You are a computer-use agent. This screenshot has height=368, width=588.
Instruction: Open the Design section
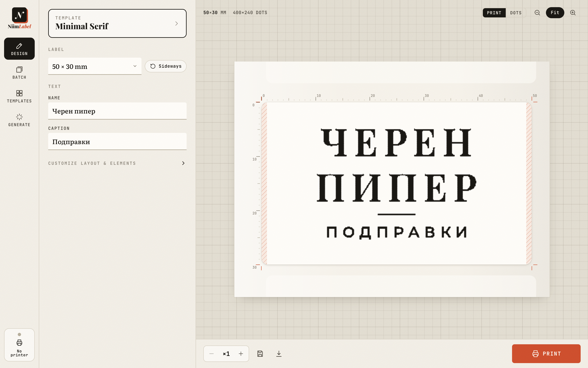click(19, 49)
